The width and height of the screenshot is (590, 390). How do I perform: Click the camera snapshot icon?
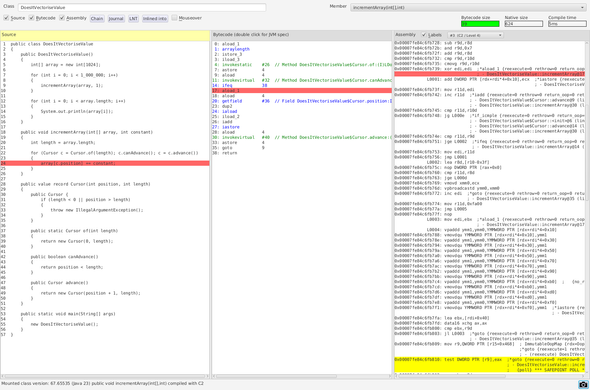tap(583, 385)
